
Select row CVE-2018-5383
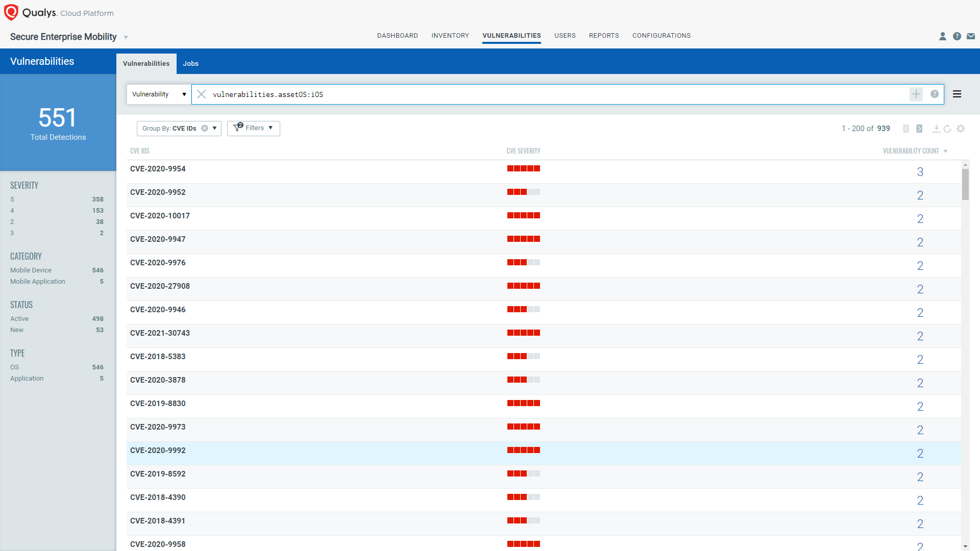point(544,360)
